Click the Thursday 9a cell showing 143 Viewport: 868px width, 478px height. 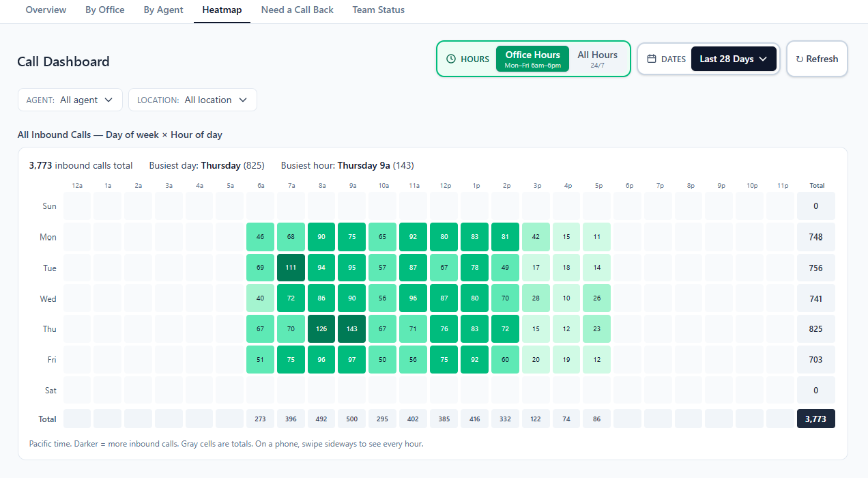tap(352, 329)
